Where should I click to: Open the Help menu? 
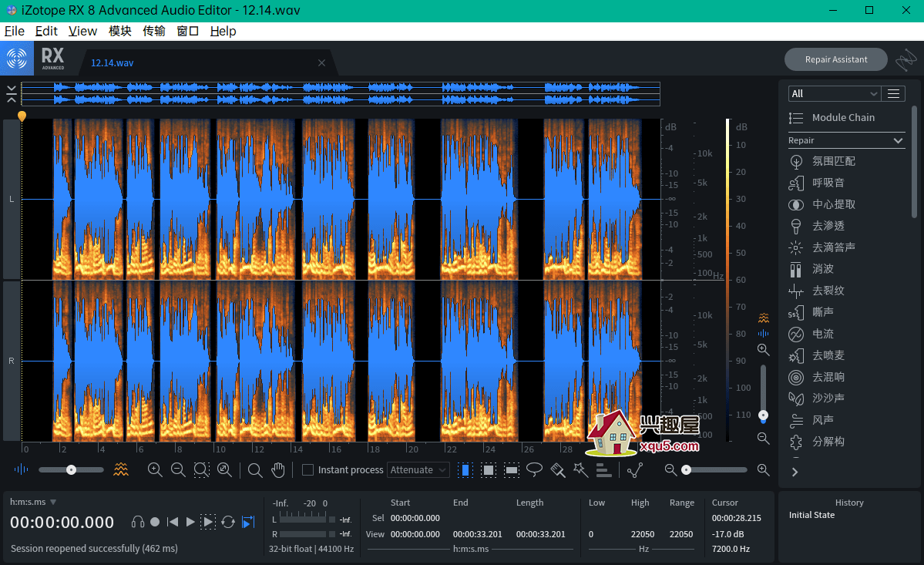point(223,32)
